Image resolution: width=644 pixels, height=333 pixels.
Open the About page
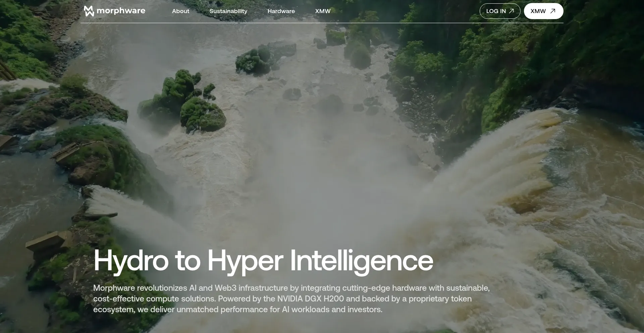coord(180,11)
